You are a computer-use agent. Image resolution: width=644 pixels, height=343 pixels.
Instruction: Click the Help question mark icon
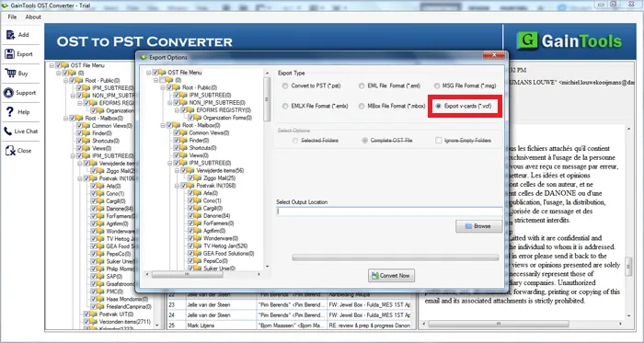tap(10, 111)
